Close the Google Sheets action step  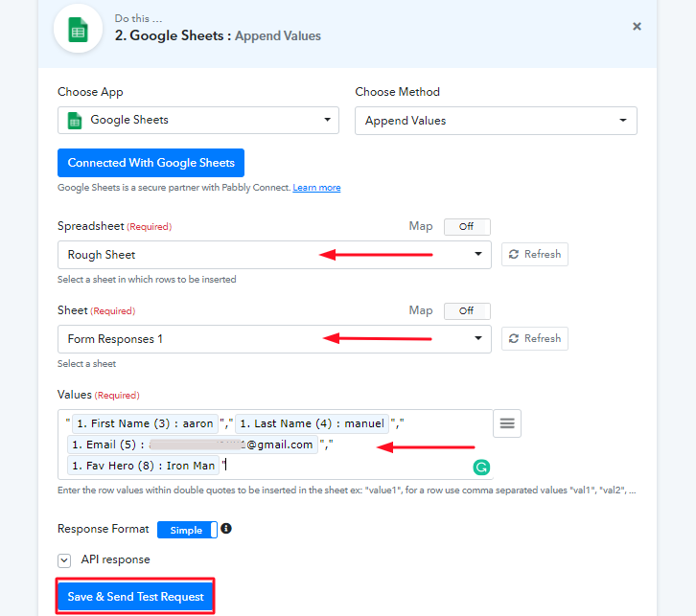tap(637, 27)
